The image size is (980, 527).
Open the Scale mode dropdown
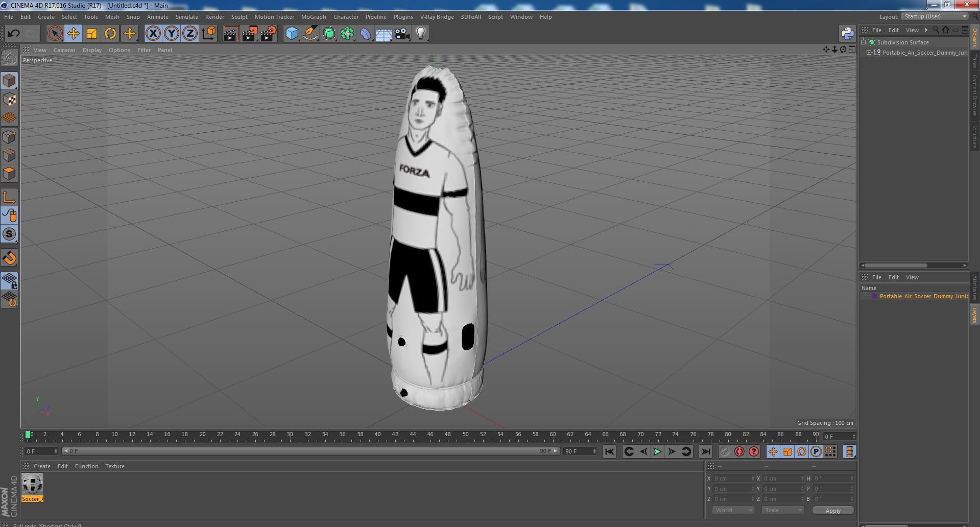pos(782,510)
